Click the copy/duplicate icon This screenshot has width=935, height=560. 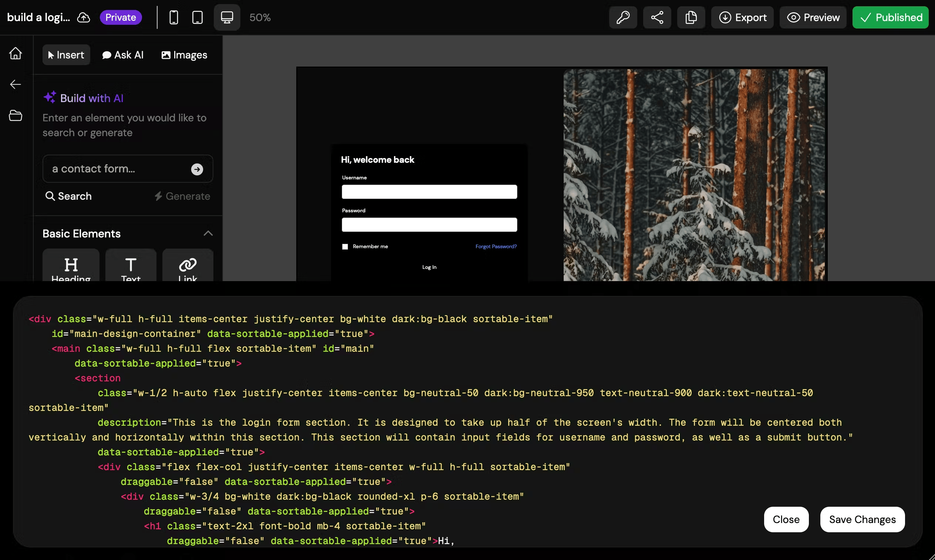tap(691, 17)
